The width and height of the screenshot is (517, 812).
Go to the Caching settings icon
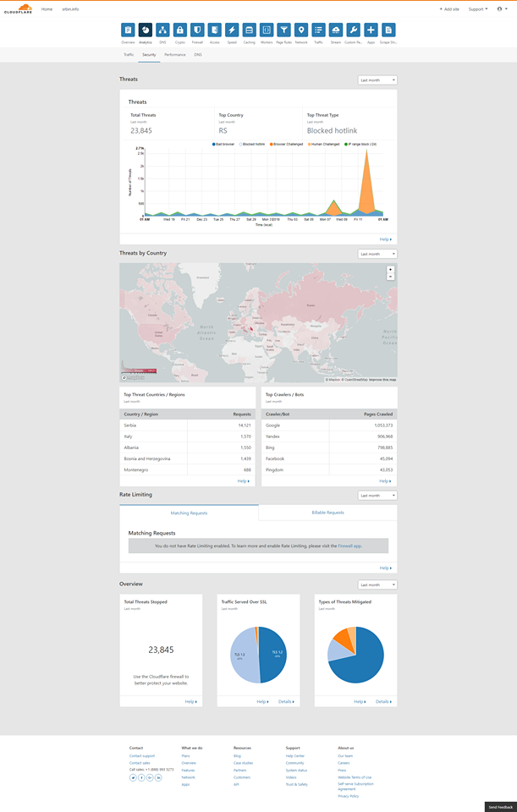point(249,30)
